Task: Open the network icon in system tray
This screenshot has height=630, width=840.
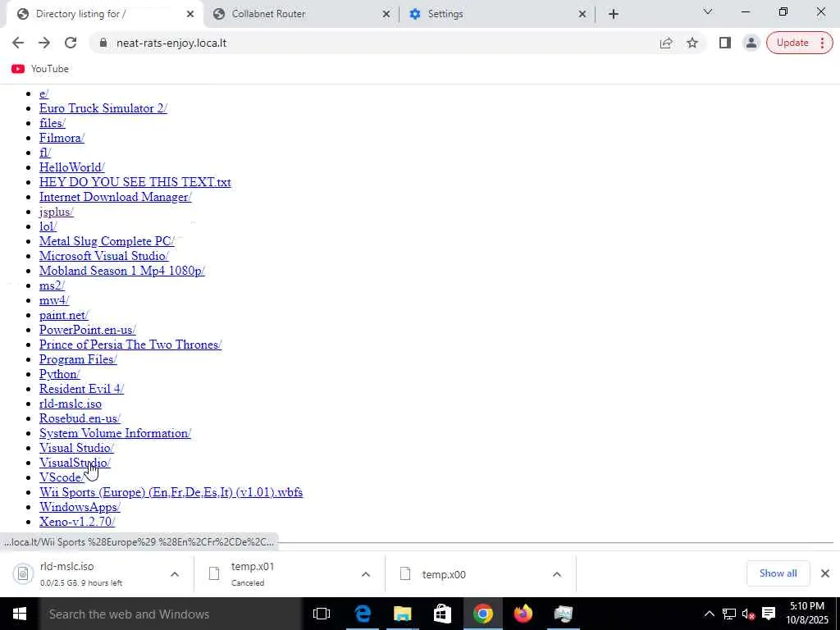Action: tap(729, 614)
